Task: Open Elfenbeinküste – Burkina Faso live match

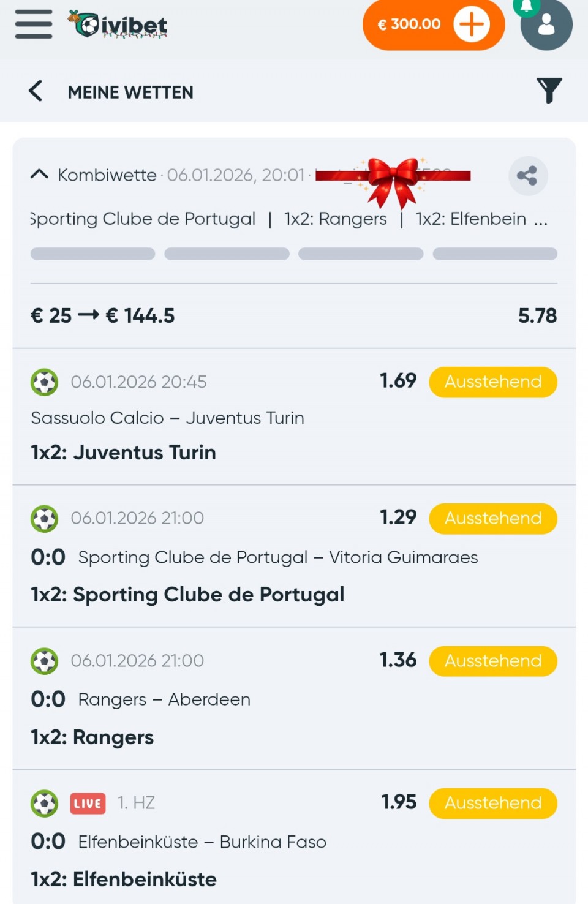Action: pyautogui.click(x=202, y=842)
